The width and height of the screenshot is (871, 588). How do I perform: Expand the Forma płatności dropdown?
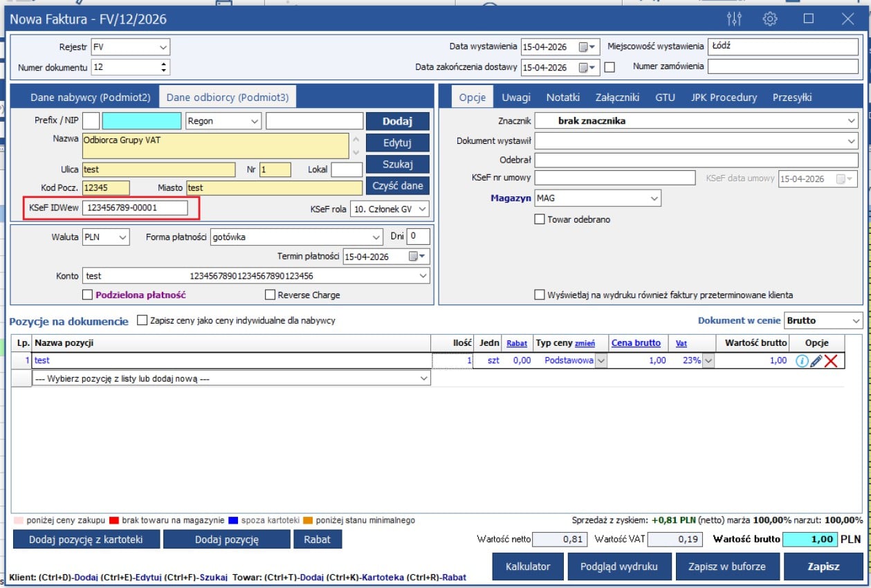coord(376,237)
